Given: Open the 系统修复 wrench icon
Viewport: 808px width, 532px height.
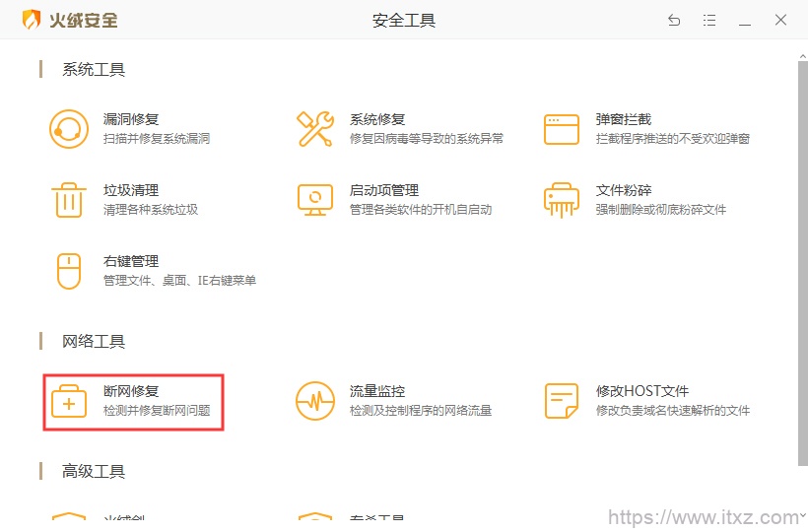Looking at the screenshot, I should coord(315,129).
